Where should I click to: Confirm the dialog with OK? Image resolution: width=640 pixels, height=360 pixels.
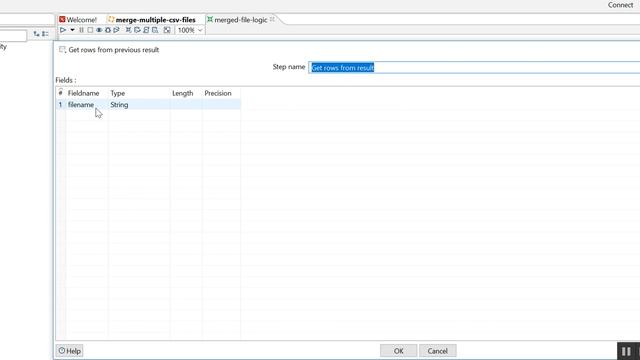pyautogui.click(x=398, y=351)
